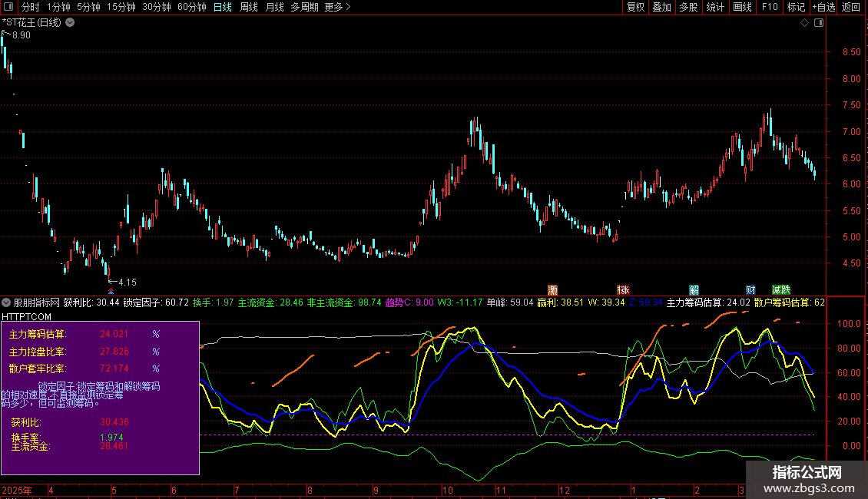The width and height of the screenshot is (868, 499).
Task: Switch to 60分钟 chart period
Action: point(191,7)
